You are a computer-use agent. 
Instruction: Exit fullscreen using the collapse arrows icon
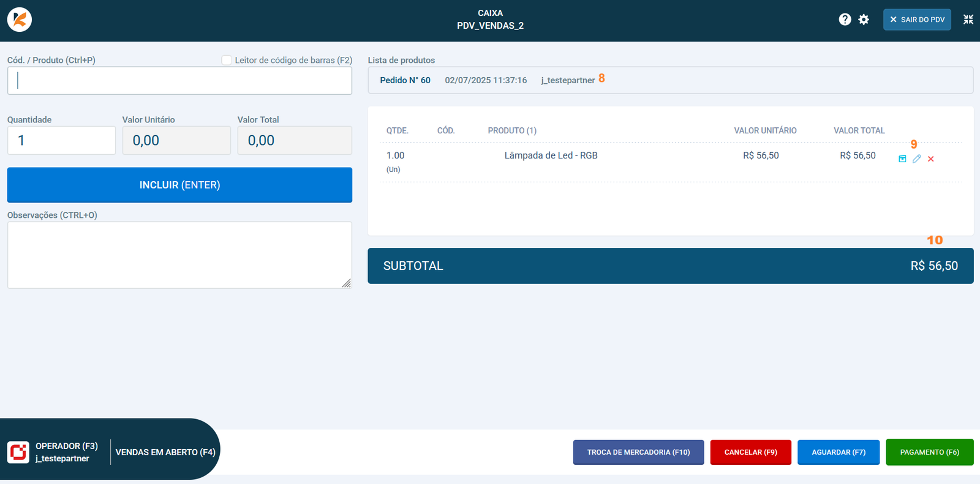(x=968, y=20)
